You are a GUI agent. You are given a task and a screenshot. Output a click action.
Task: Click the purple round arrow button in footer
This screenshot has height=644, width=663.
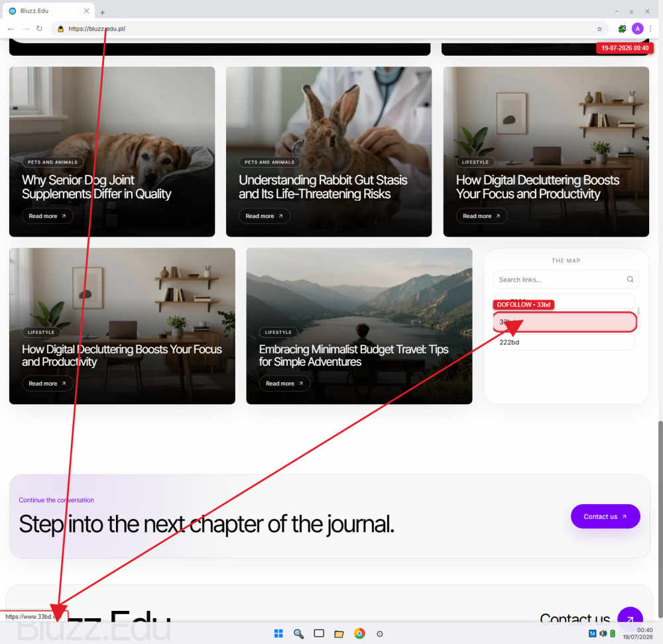(x=630, y=617)
